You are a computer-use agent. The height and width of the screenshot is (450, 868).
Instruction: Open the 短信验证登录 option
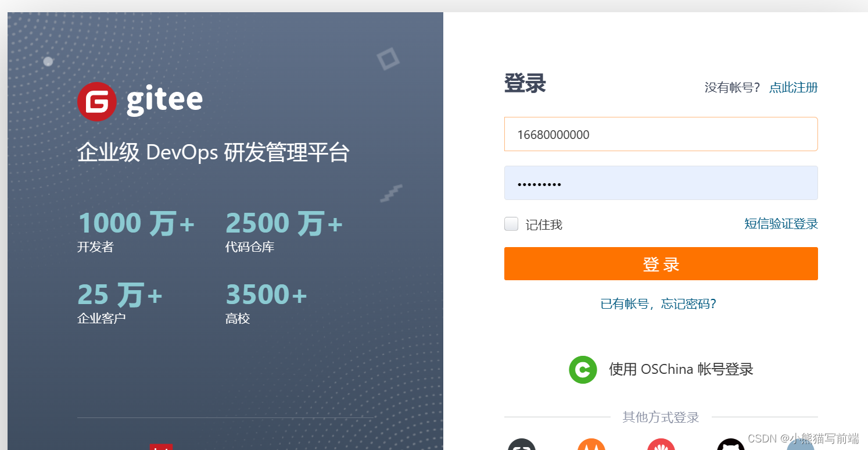781,223
